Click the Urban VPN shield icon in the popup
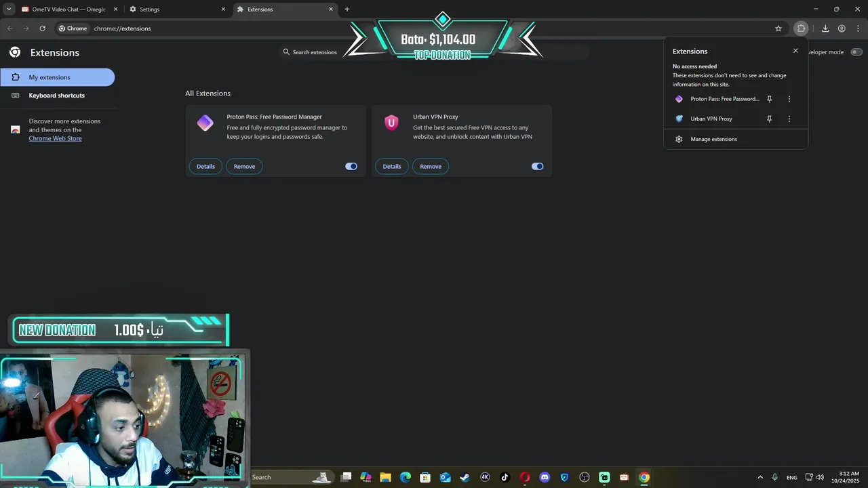868x488 pixels. click(679, 119)
